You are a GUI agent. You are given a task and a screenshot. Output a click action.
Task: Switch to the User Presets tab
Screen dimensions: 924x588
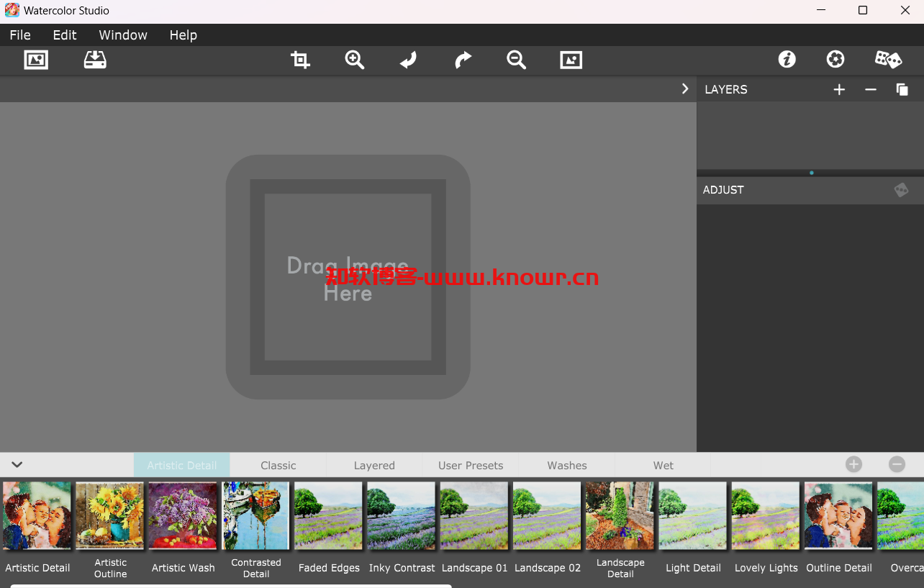(x=471, y=465)
